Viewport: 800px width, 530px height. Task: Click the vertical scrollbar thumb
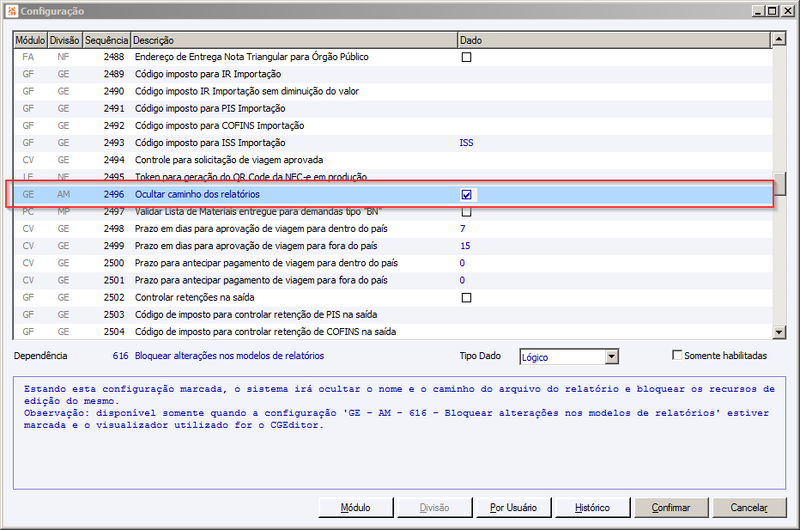[779, 184]
